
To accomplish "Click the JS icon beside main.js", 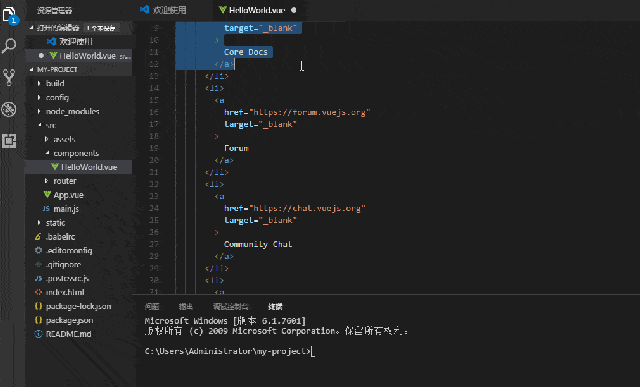I will [47, 209].
